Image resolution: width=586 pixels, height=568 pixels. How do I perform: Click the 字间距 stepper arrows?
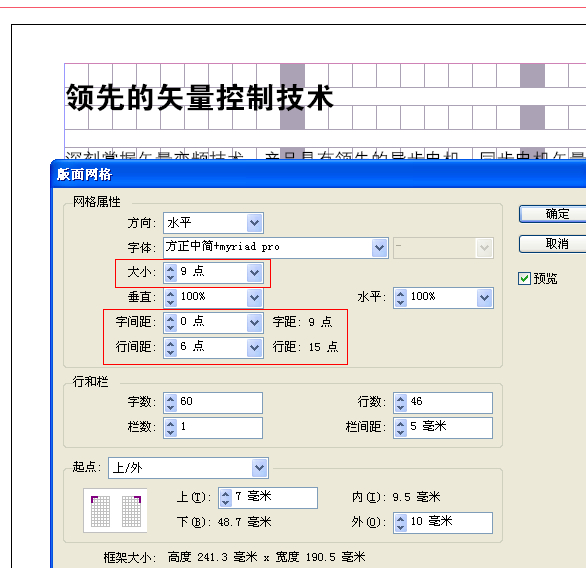170,322
